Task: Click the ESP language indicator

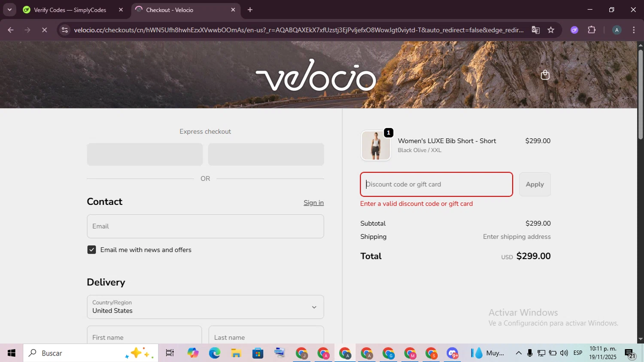Action: tap(578, 353)
